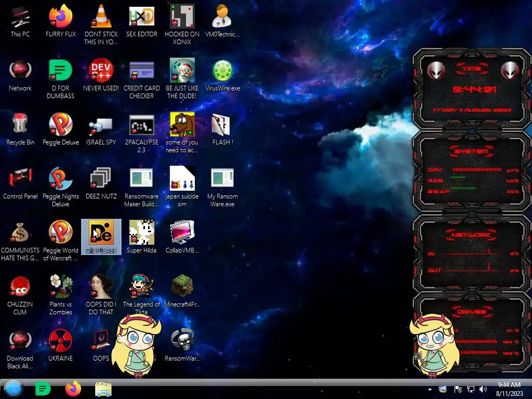Select COMMUNISTS HATE THIS money bag icon

coord(20,241)
